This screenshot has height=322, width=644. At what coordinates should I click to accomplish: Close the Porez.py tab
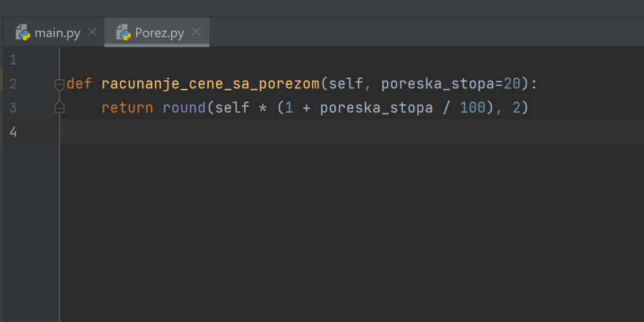pyautogui.click(x=196, y=32)
